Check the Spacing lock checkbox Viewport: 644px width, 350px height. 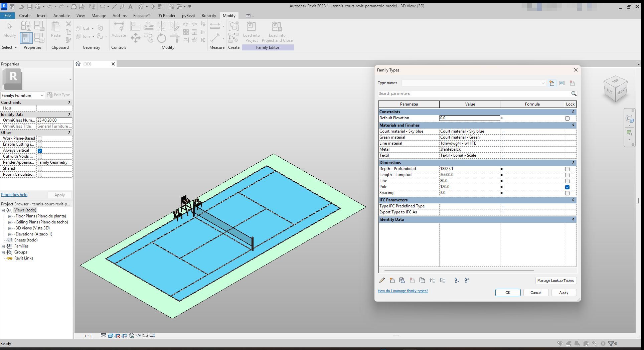coord(567,193)
